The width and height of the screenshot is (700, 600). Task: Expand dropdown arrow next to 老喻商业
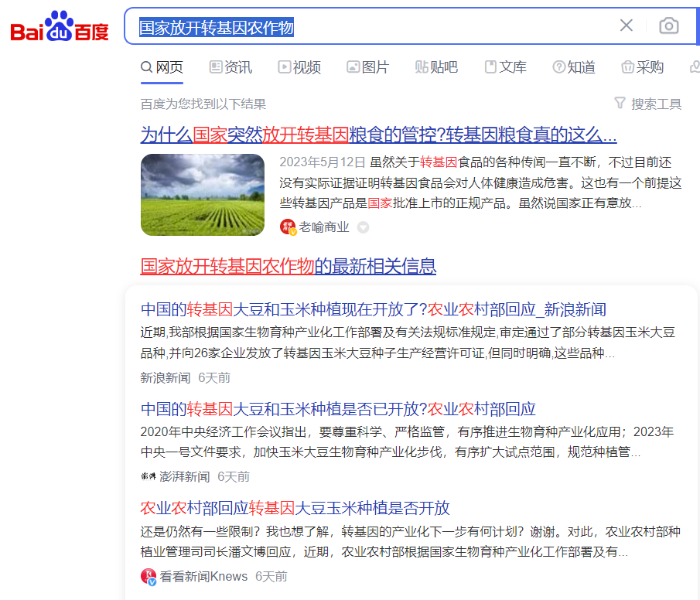click(364, 227)
